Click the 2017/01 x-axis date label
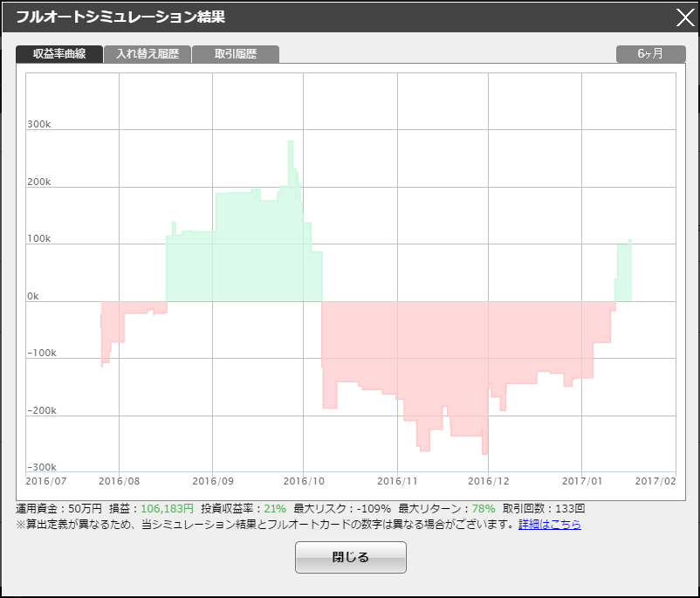The width and height of the screenshot is (700, 598). click(x=582, y=481)
